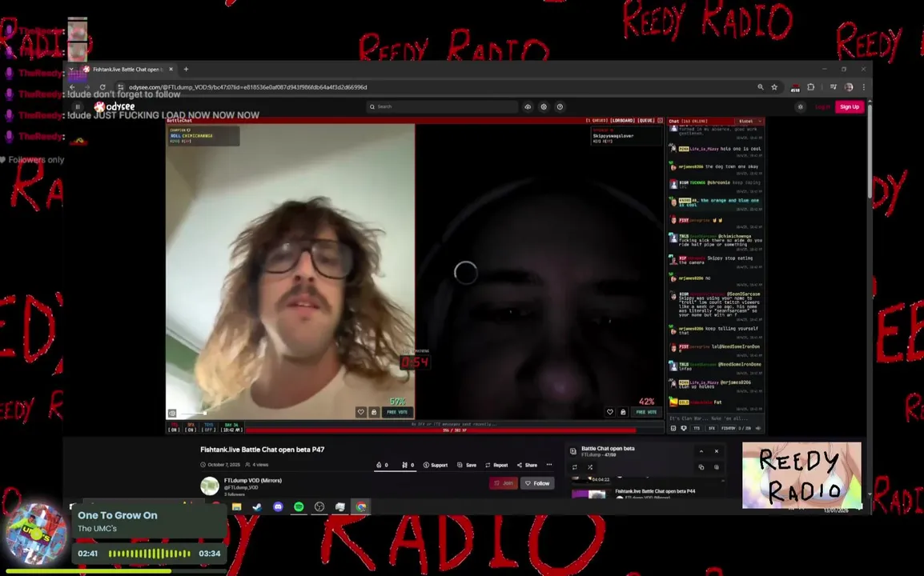Click the speaker icon at chat bottom right
924x576 pixels.
758,428
